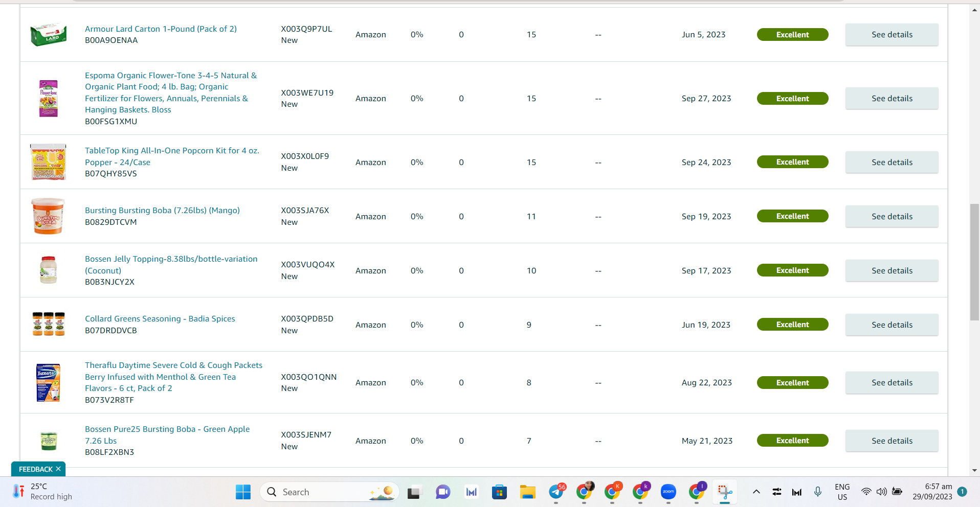Switch the ENG US input language

click(842, 492)
